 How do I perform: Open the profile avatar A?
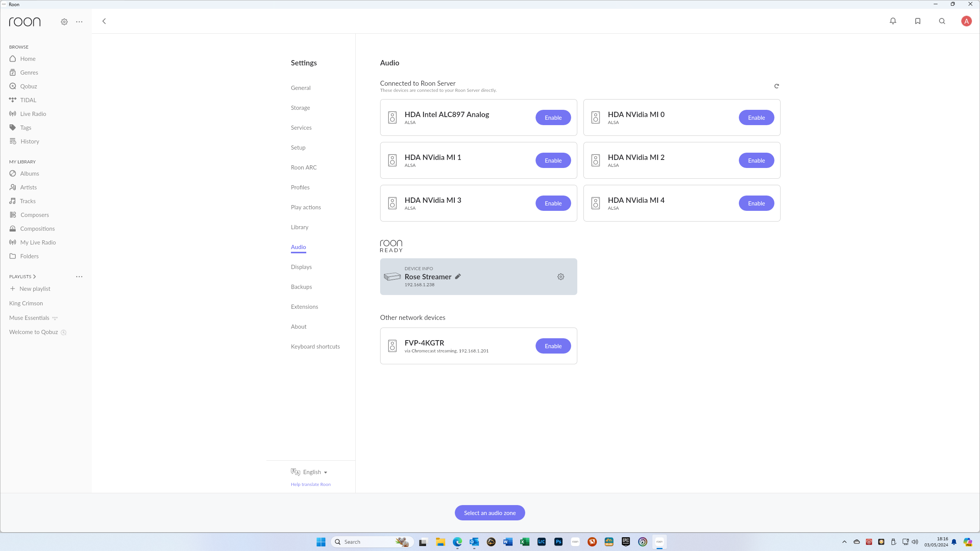967,21
